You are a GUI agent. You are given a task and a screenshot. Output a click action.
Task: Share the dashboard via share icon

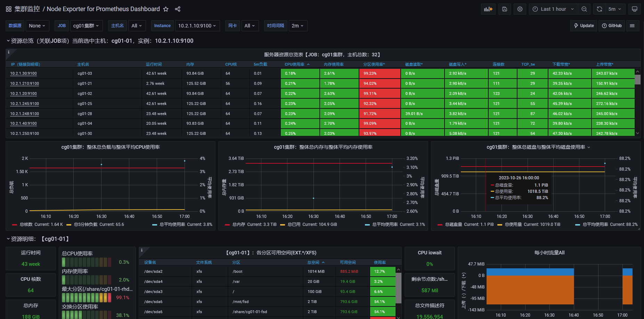pyautogui.click(x=178, y=9)
